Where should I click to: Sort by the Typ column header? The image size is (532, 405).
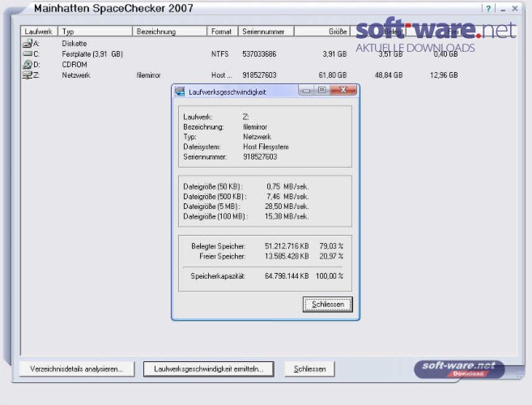(x=95, y=32)
